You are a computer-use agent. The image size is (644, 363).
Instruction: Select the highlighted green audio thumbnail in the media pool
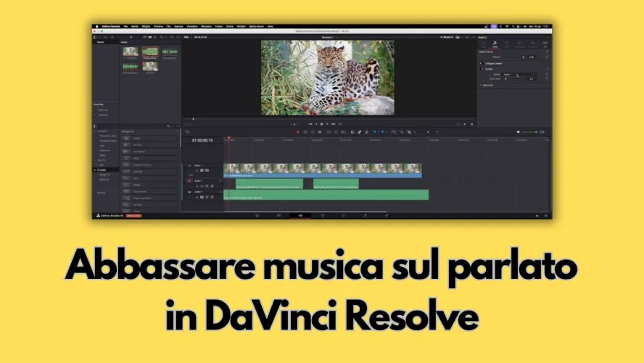coord(150,52)
